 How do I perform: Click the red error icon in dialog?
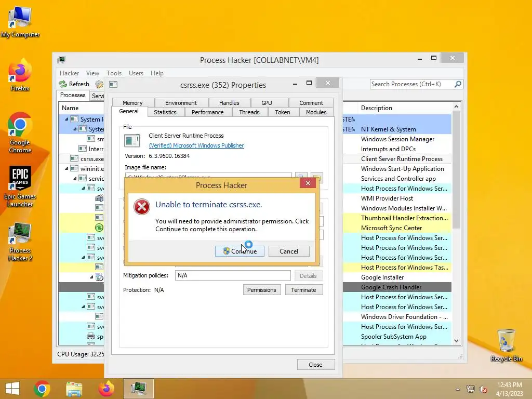click(x=141, y=207)
